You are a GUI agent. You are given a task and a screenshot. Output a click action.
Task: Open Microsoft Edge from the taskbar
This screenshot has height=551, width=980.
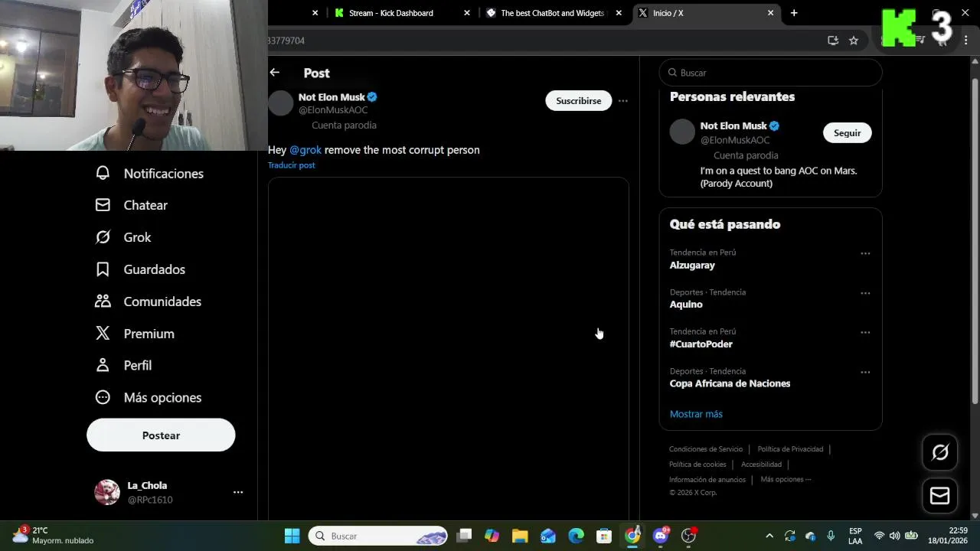click(x=577, y=536)
